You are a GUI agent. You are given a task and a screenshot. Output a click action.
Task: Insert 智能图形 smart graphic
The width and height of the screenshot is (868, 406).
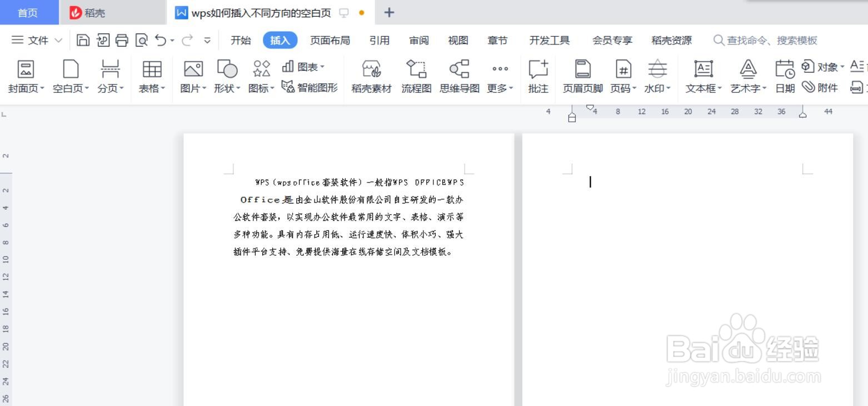[x=310, y=87]
